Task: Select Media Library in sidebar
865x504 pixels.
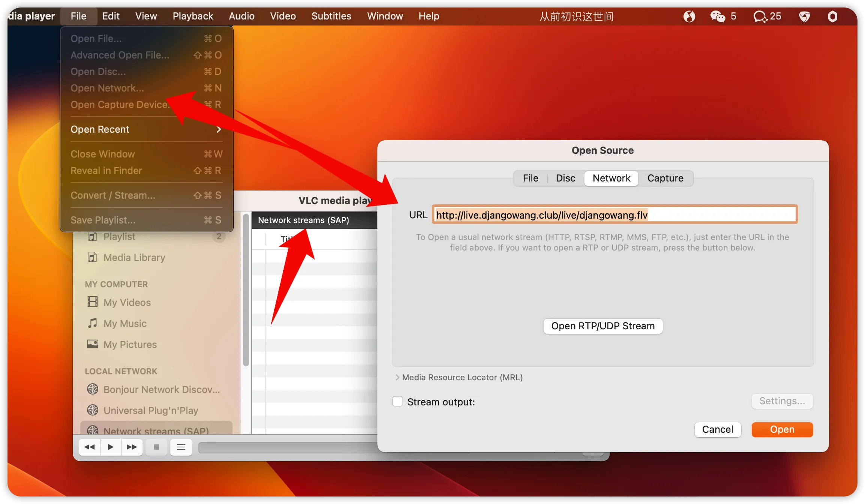Action: coord(134,257)
